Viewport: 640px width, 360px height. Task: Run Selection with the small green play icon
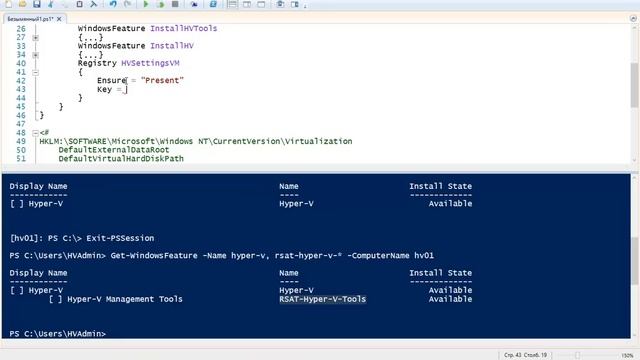tap(160, 4)
